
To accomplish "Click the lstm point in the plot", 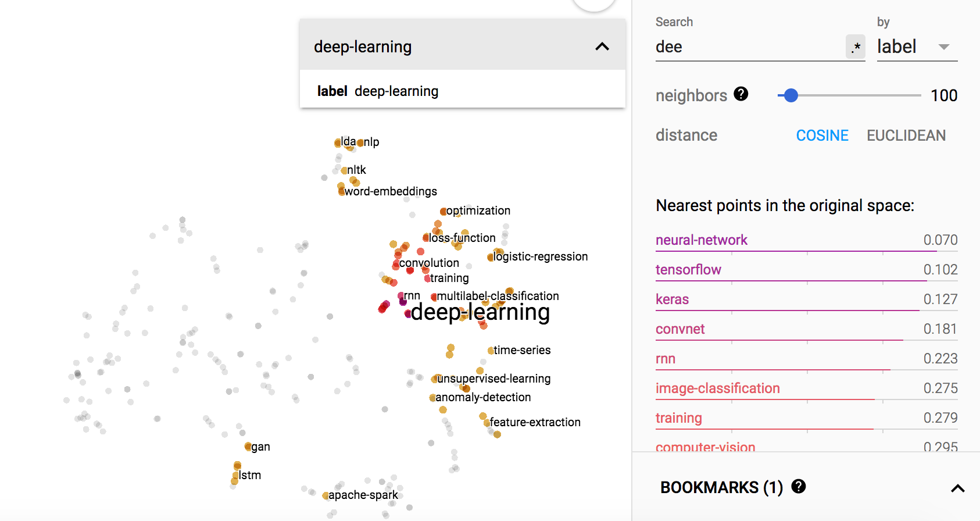I will coord(235,475).
